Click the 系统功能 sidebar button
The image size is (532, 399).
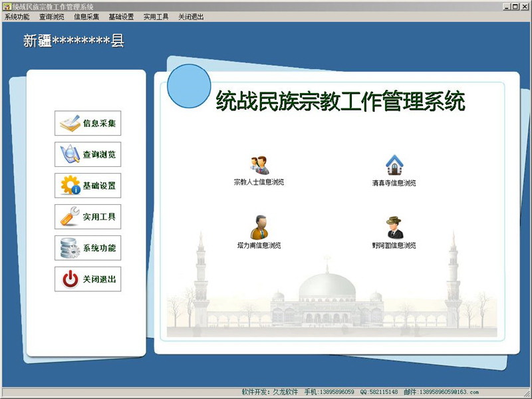click(x=88, y=248)
